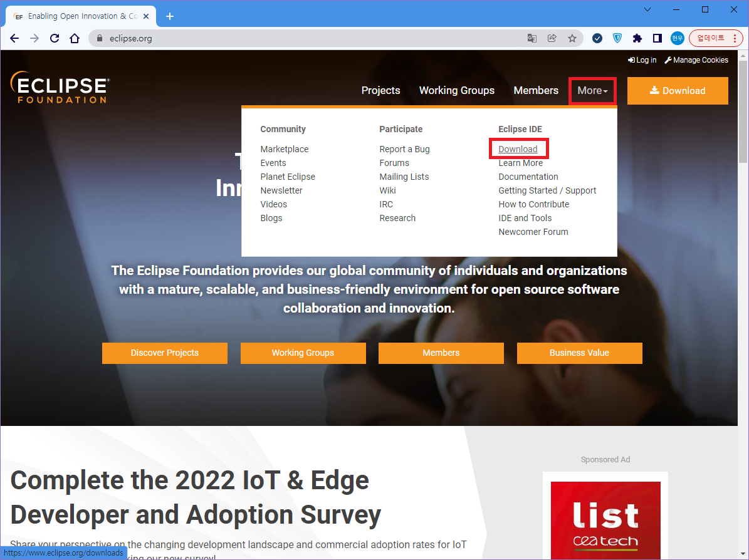This screenshot has width=749, height=560.
Task: Open Marketplace under Community
Action: click(x=284, y=149)
